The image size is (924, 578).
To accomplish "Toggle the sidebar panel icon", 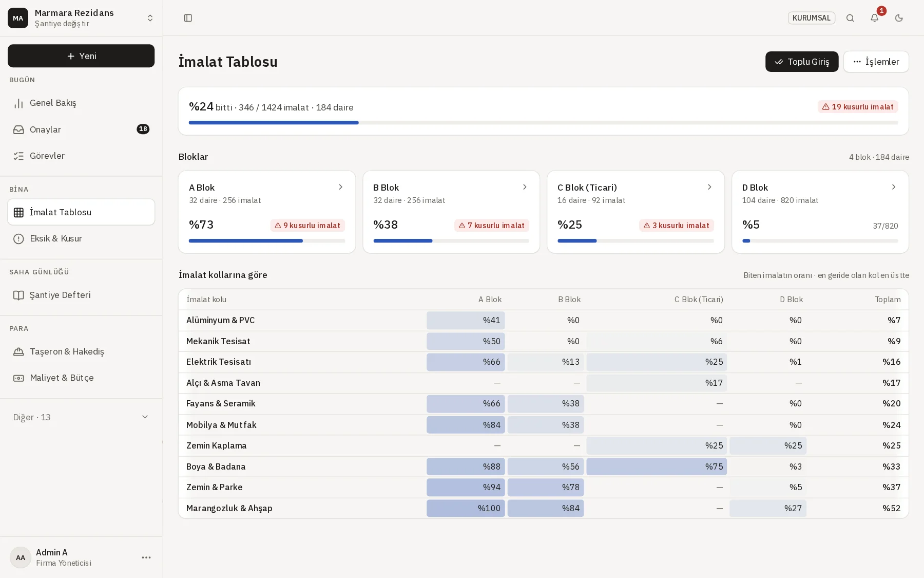I will (188, 18).
